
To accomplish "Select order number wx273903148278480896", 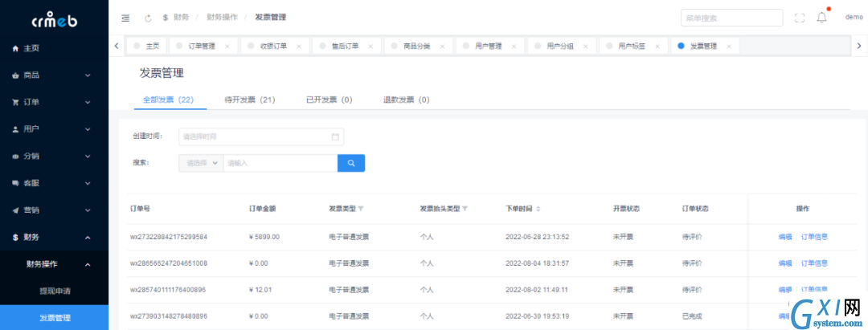I will pos(168,316).
